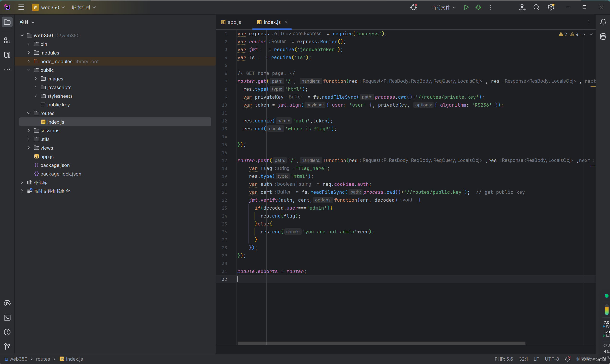
Task: Click debug listener icon in status bar
Action: point(567,359)
